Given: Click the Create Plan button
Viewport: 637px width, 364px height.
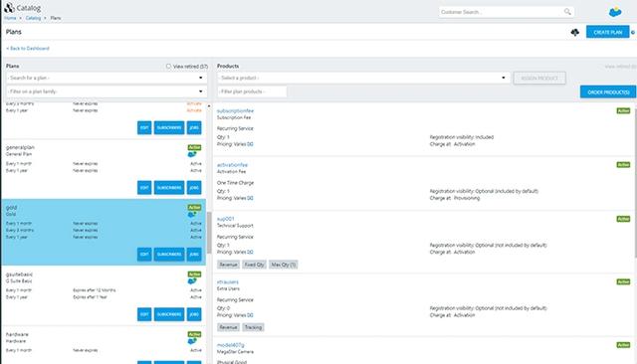Looking at the screenshot, I should coord(608,32).
